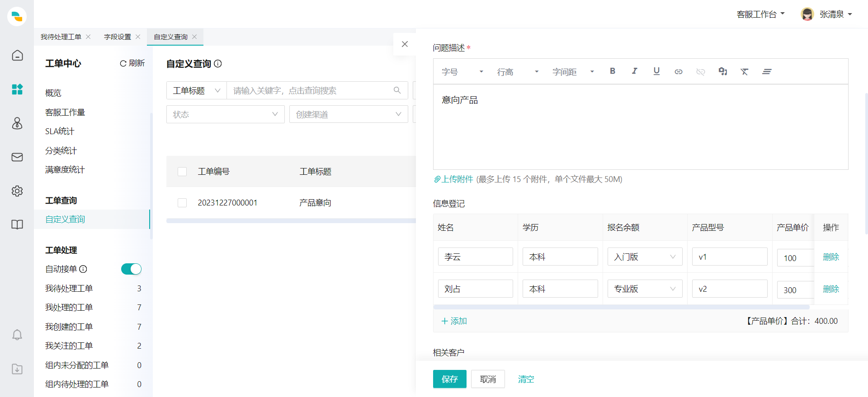
Task: Toggle italic formatting in editor toolbar
Action: [634, 71]
